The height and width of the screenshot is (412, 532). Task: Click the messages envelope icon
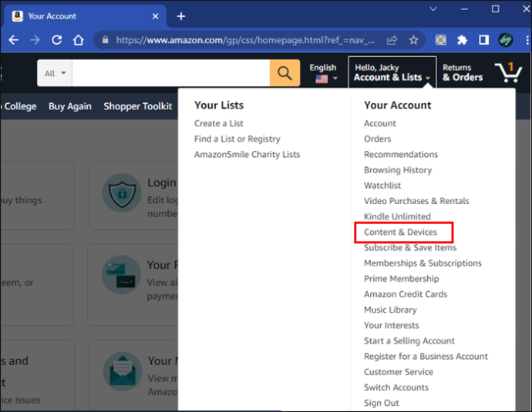click(x=123, y=371)
